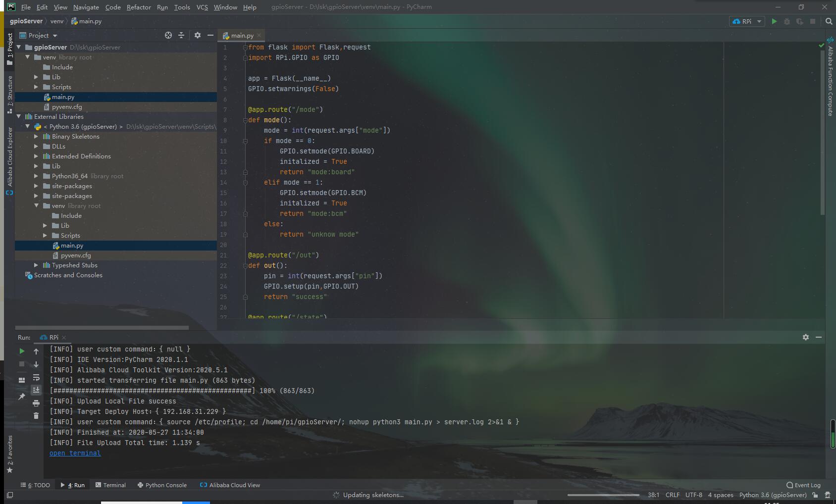
Task: Expand the Extended Definitions node
Action: point(36,156)
